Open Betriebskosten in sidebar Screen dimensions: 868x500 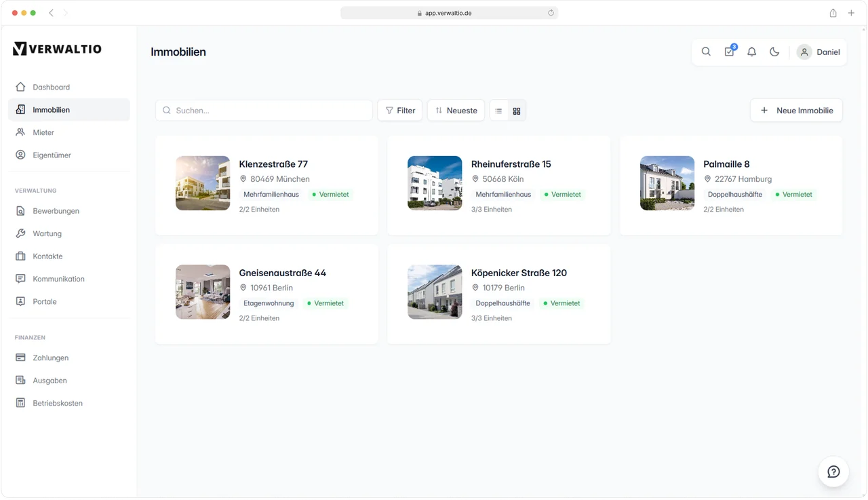[58, 403]
